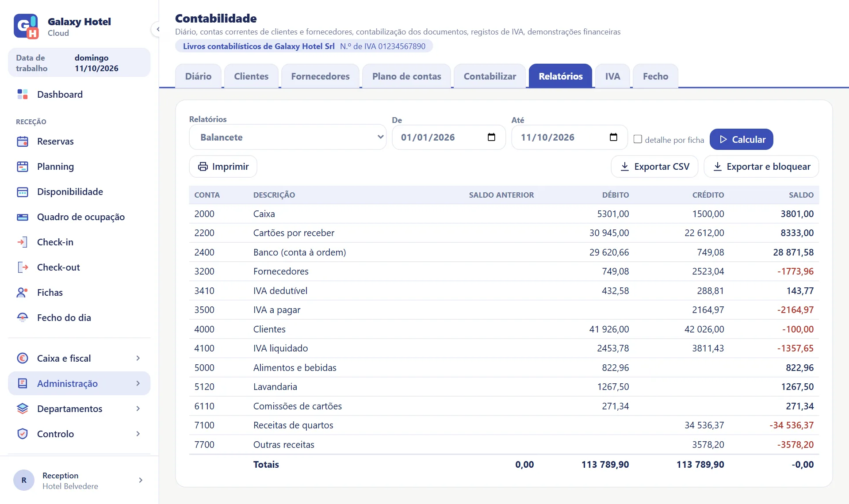This screenshot has height=504, width=849.
Task: Open the De date calendar picker icon
Action: pyautogui.click(x=491, y=137)
